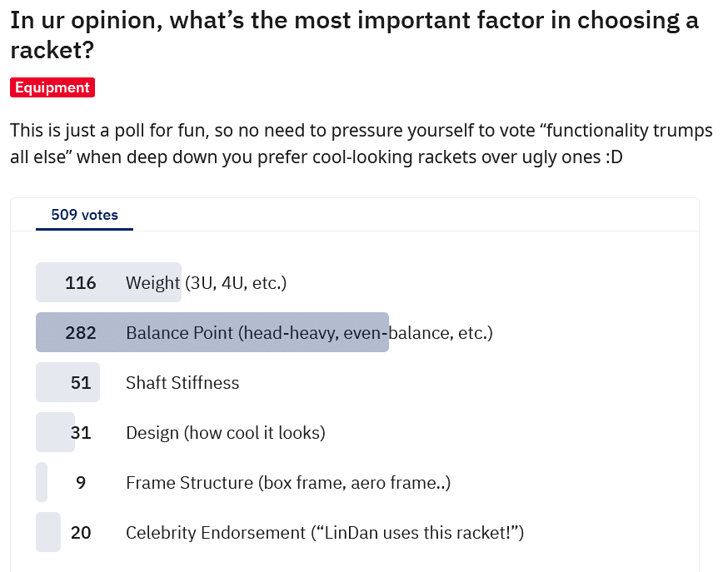Click the 20 vote count beside Celebrity Endorsement

click(81, 533)
